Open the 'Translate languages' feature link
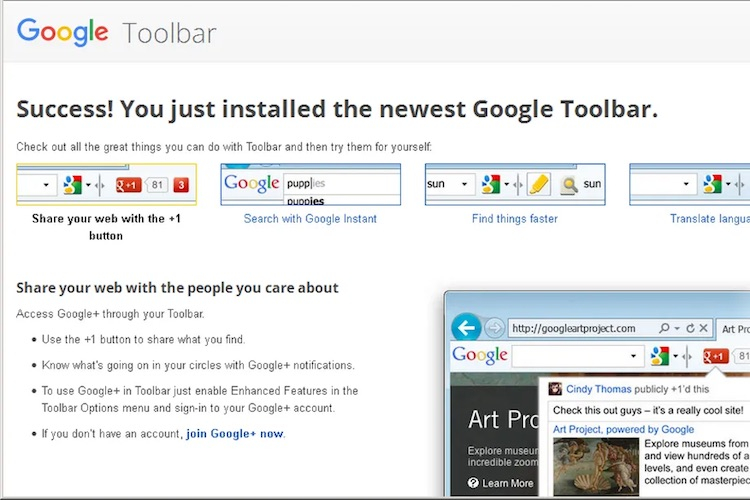Screen dimensions: 750x500 coord(708,219)
